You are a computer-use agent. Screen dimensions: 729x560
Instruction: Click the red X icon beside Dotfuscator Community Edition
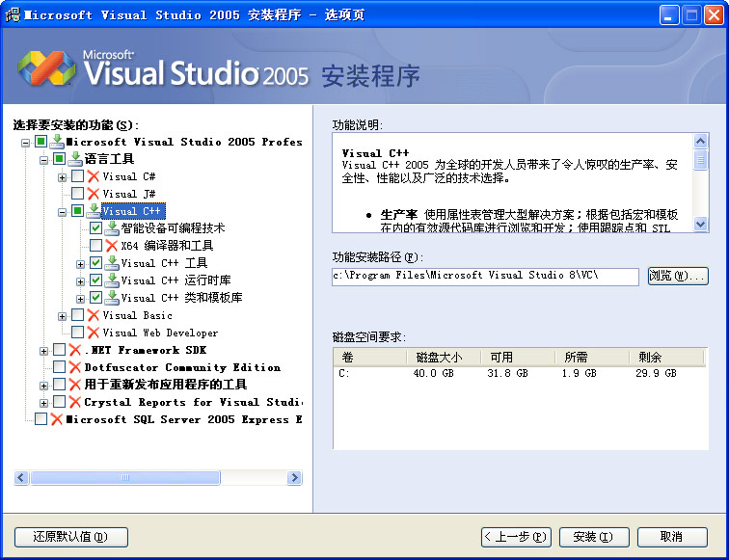coord(75,367)
